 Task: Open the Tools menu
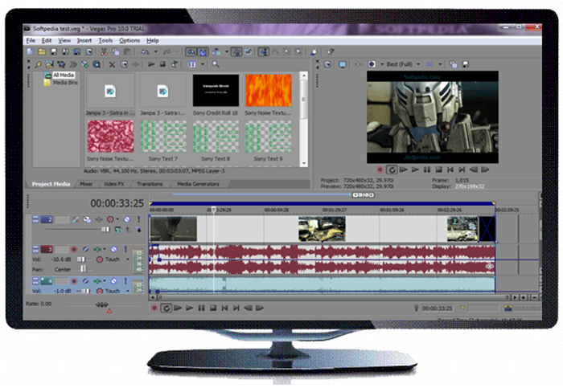105,40
